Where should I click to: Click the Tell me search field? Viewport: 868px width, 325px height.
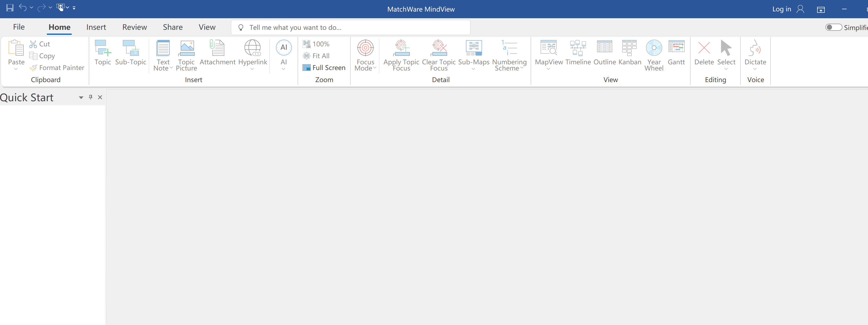[x=350, y=27]
